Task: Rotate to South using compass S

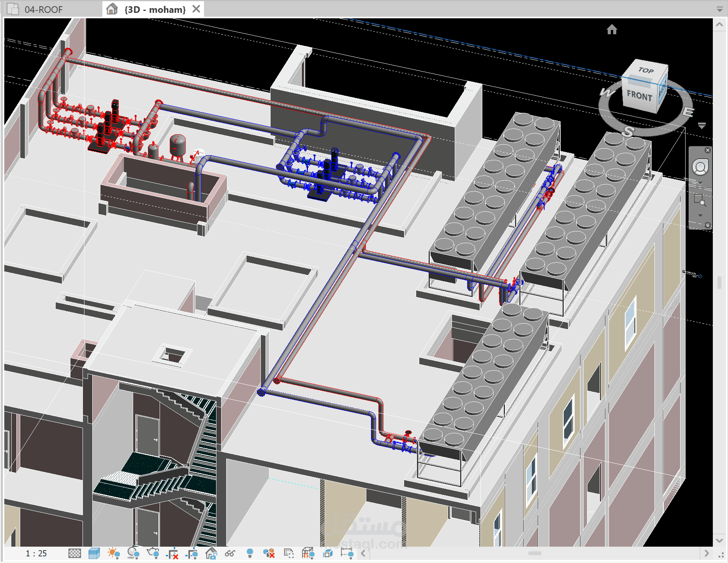Action: [628, 132]
